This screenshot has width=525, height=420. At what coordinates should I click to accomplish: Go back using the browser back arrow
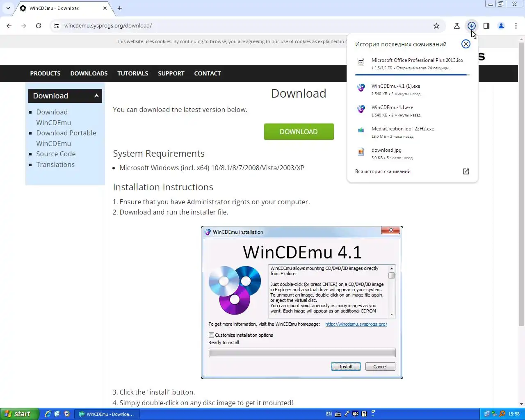tap(9, 26)
